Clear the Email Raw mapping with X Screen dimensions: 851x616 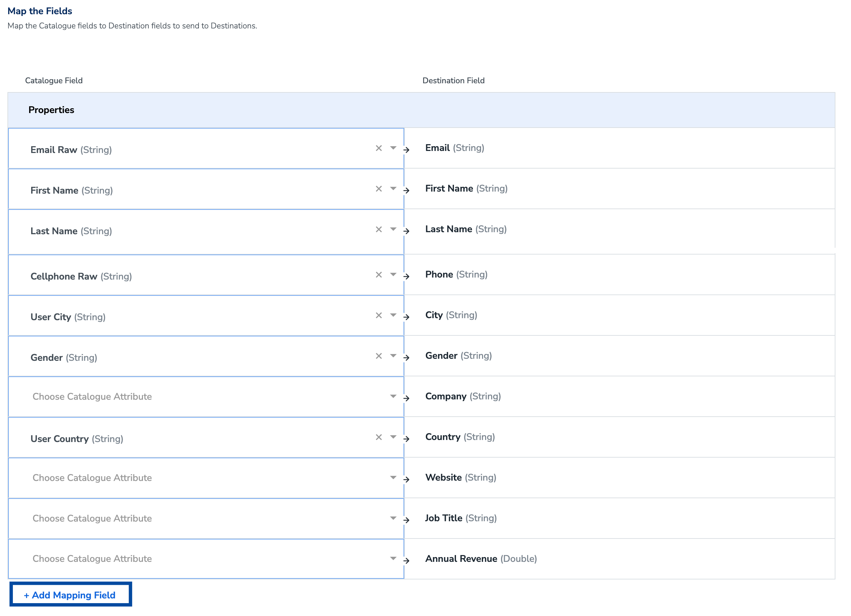(379, 148)
